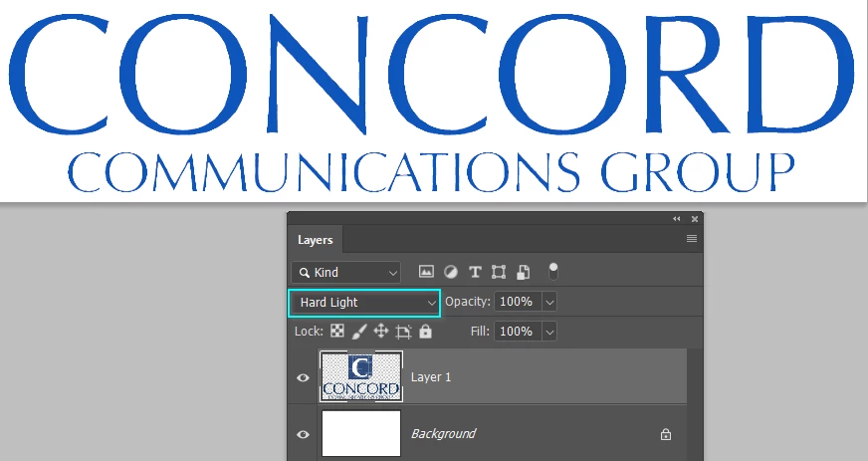Click the Fill label
Screen dimensions: 868x461
[x=480, y=331]
